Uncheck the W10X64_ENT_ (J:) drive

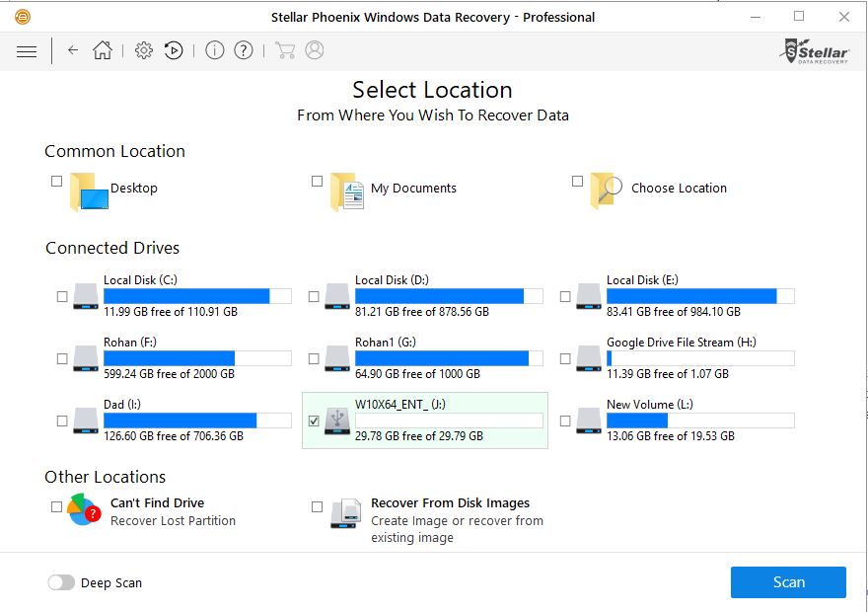pyautogui.click(x=314, y=421)
